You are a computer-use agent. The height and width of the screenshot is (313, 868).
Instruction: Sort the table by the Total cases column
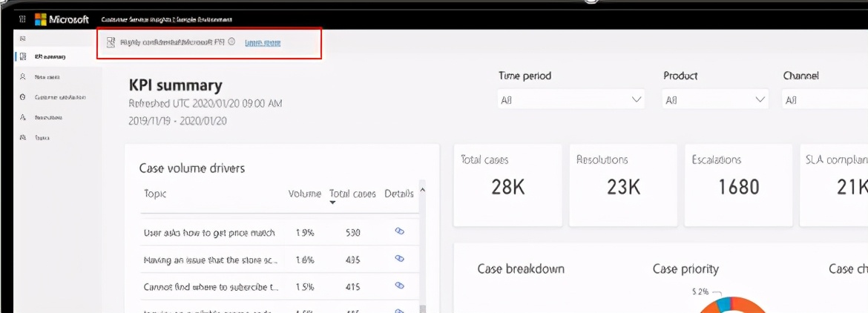pos(352,194)
